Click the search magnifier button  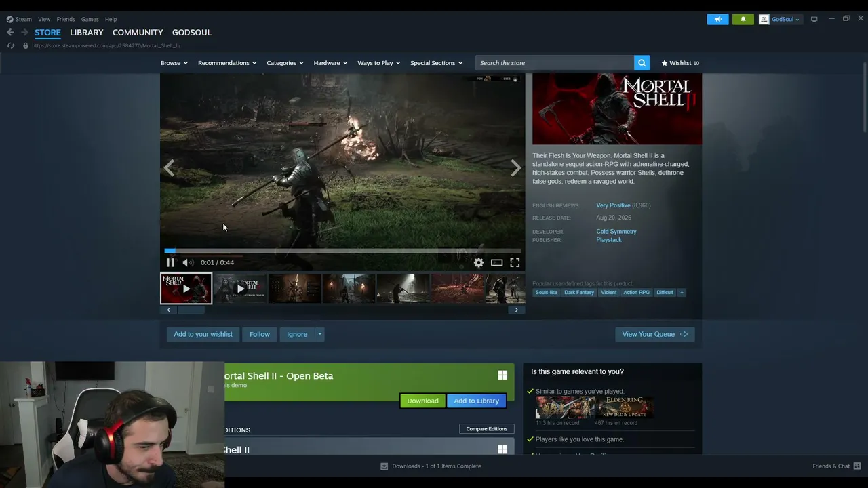pos(642,63)
